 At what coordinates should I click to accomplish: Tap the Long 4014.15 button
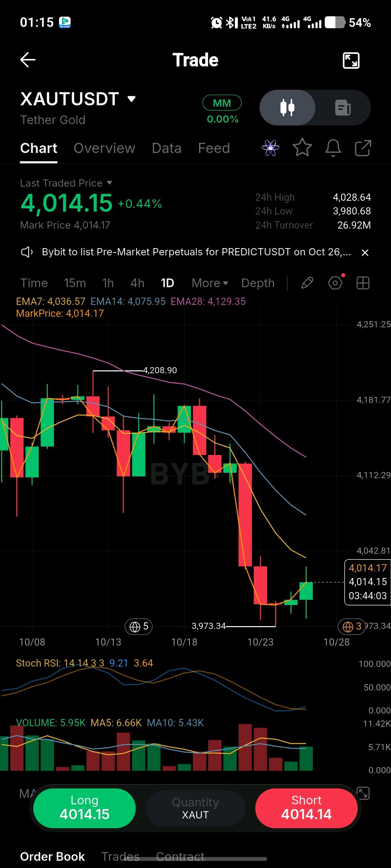[84, 808]
